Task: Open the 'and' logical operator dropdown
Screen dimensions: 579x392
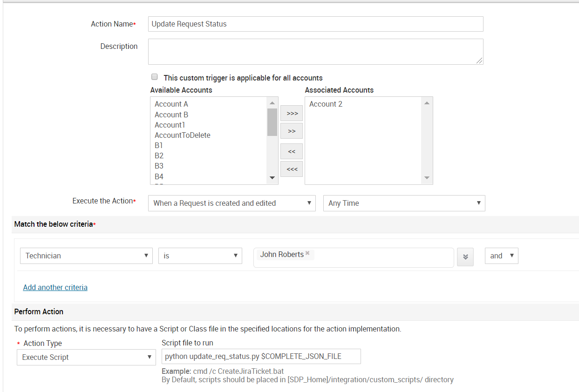Action: click(501, 256)
